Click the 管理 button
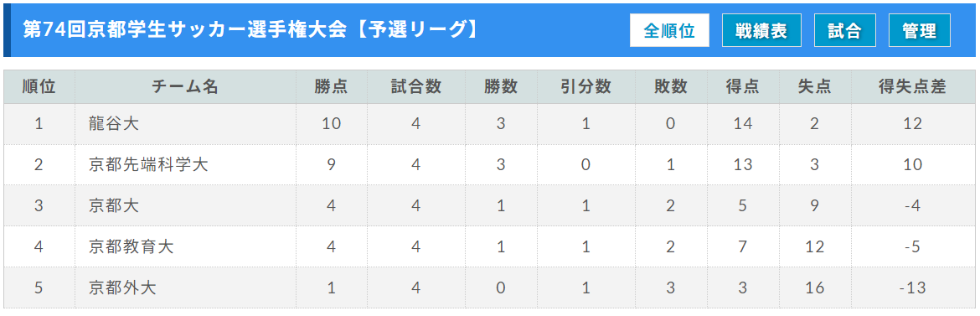This screenshot has width=980, height=316. (x=920, y=31)
